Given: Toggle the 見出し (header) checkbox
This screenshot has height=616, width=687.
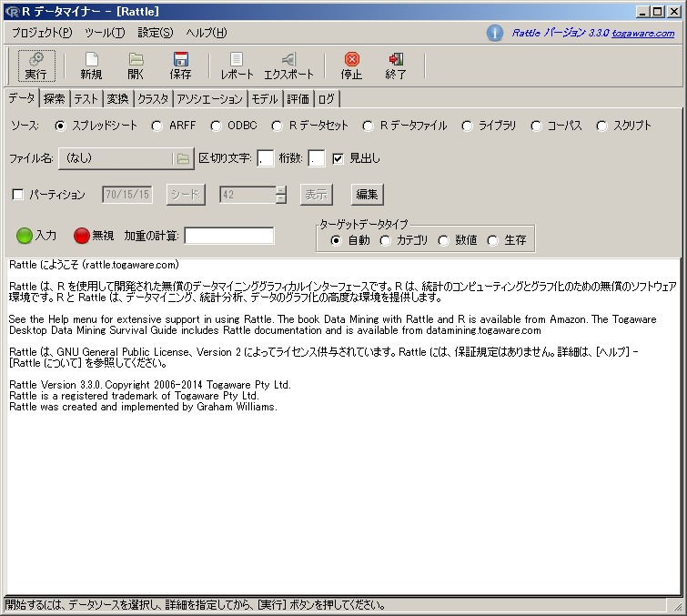Looking at the screenshot, I should tap(338, 158).
